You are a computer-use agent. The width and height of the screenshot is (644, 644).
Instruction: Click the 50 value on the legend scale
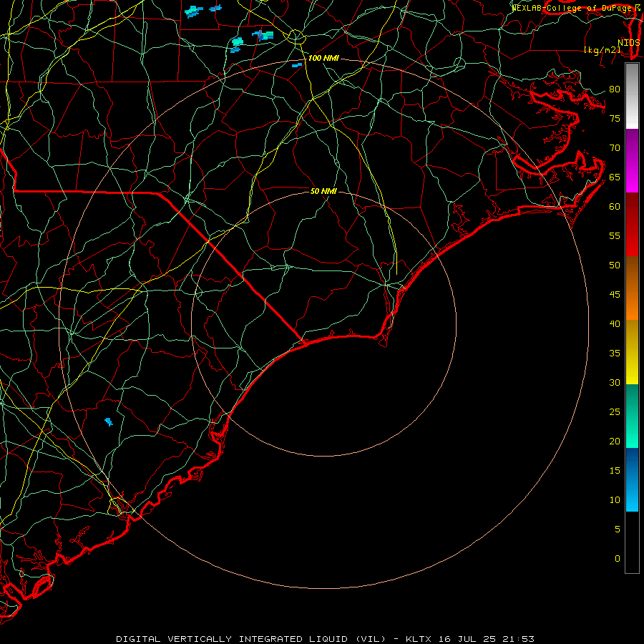click(x=615, y=265)
